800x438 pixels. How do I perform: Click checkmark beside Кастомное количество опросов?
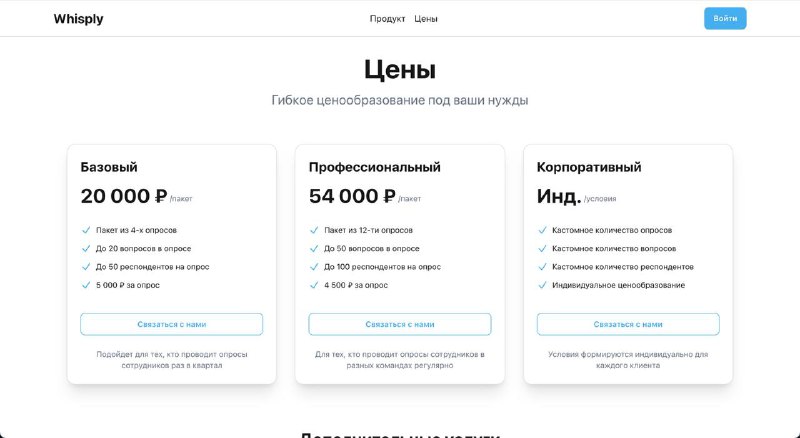click(x=542, y=230)
